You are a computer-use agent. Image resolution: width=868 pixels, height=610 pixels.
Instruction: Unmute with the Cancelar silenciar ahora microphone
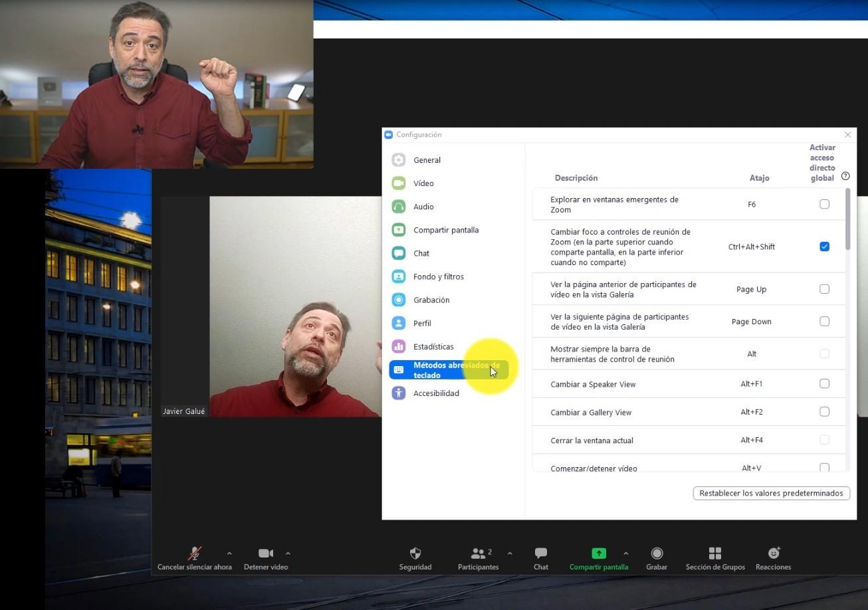pyautogui.click(x=195, y=554)
